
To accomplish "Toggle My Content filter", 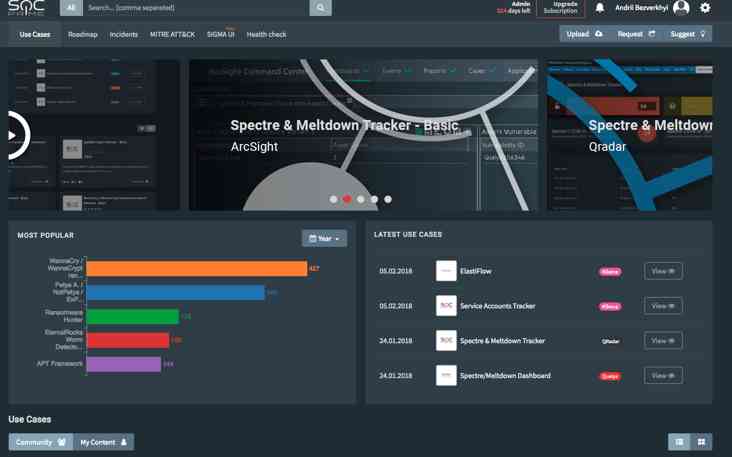I will (104, 442).
